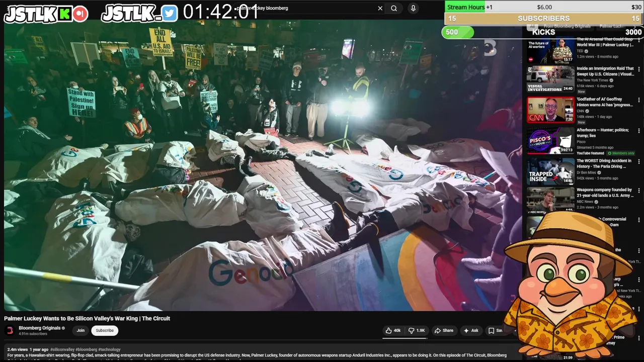Open Bloomberg Originals channel avatar
Viewport: 644px width, 362px height.
(x=10, y=330)
